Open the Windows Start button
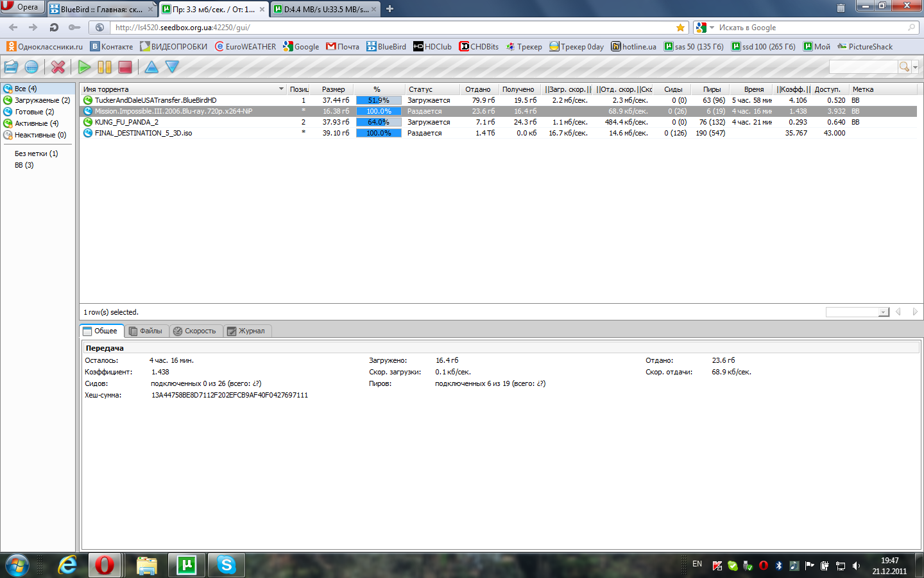 [x=17, y=565]
